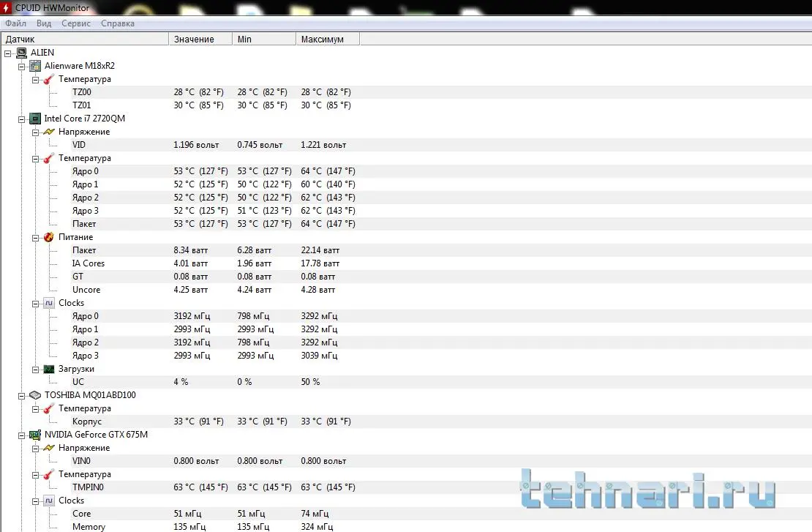
Task: Click the CPUID HWMonitor title bar icon
Action: pos(6,7)
